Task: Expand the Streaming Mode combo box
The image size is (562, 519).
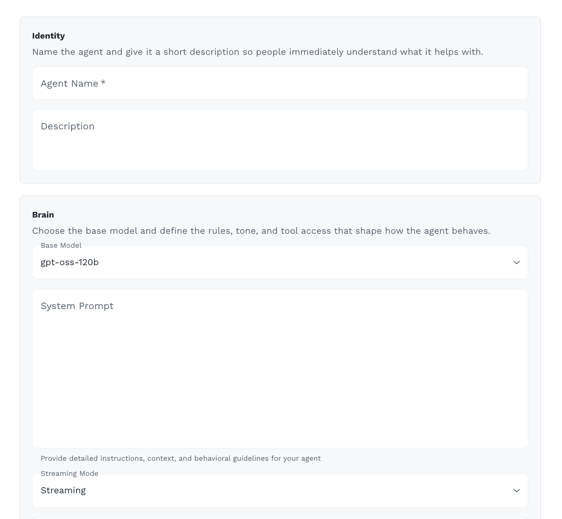Action: pyautogui.click(x=280, y=490)
